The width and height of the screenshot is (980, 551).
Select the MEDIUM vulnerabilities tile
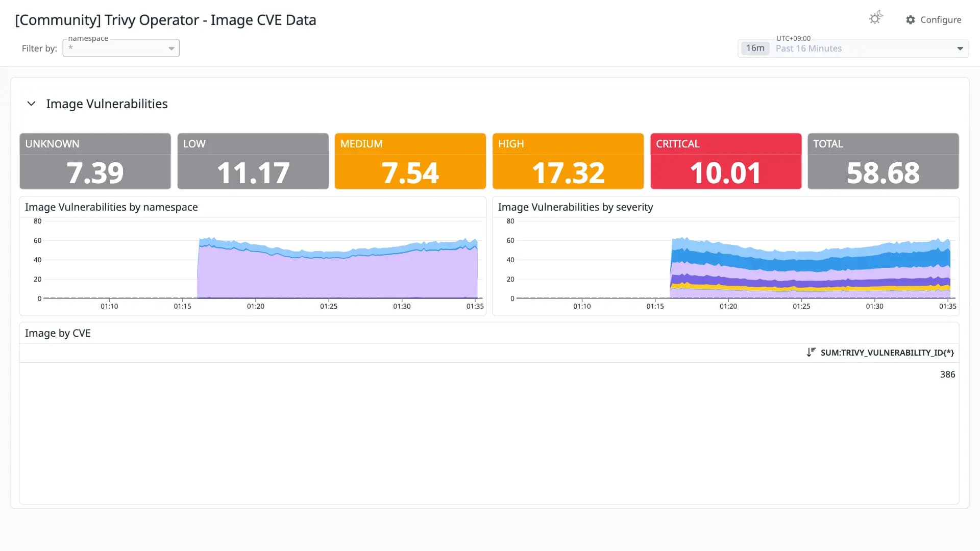click(x=410, y=161)
